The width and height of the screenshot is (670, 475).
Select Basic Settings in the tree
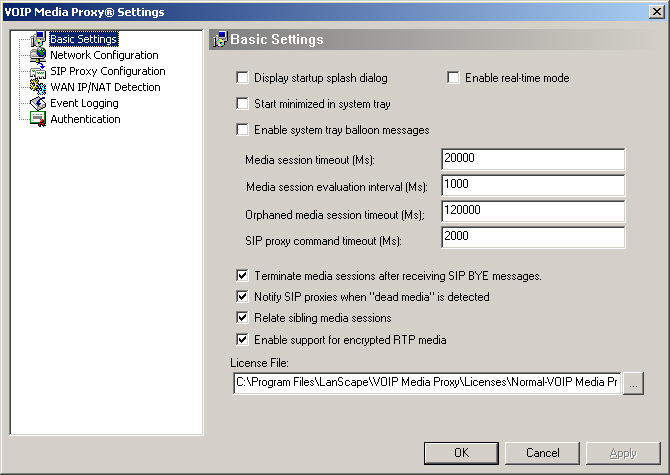83,39
